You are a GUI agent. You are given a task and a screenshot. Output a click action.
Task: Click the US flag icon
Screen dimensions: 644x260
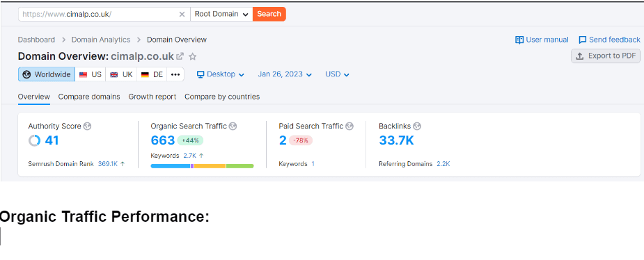84,74
